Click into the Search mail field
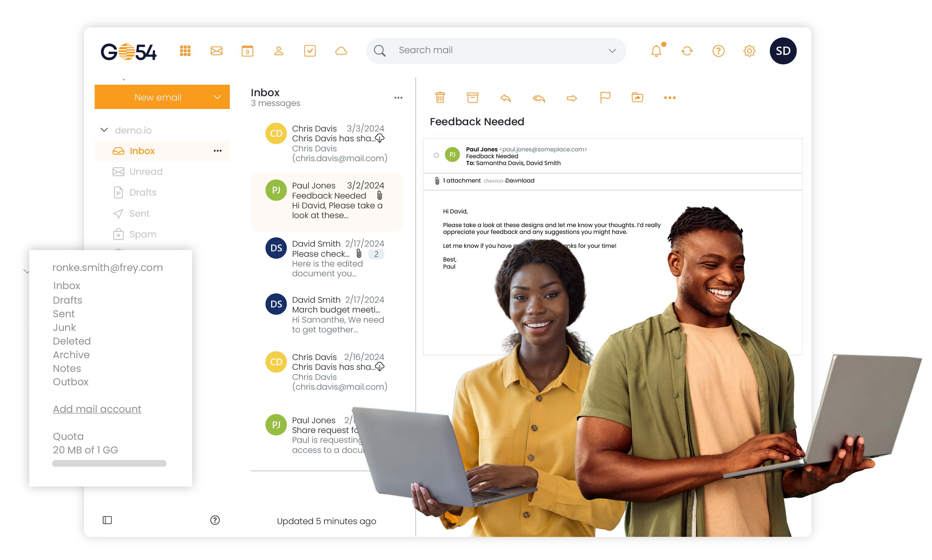This screenshot has height=560, width=932. click(491, 50)
